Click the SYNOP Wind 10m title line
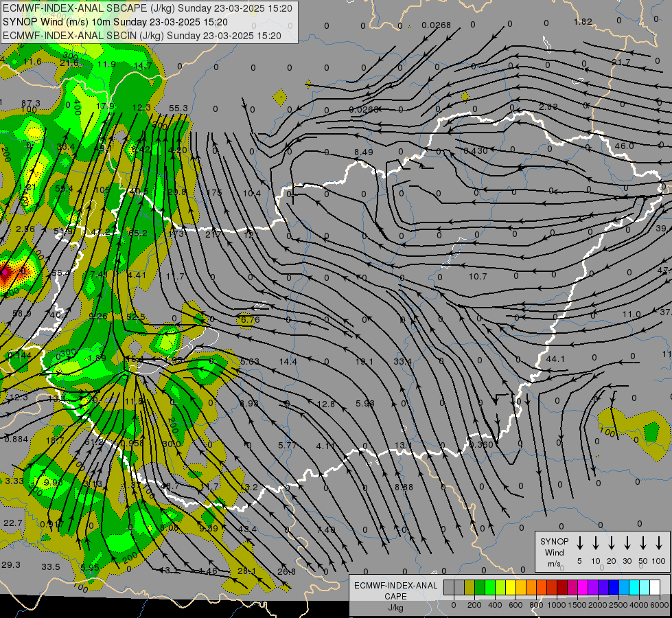672x618 pixels. (115, 22)
